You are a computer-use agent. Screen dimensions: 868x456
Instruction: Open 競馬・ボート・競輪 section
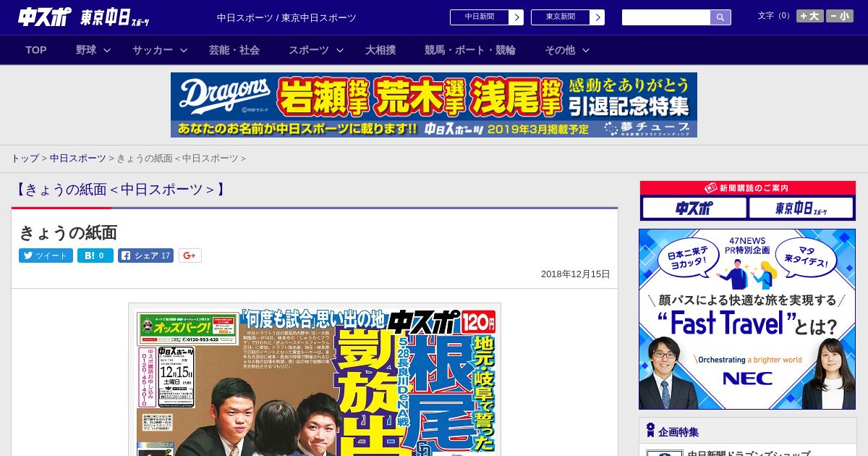pos(470,50)
